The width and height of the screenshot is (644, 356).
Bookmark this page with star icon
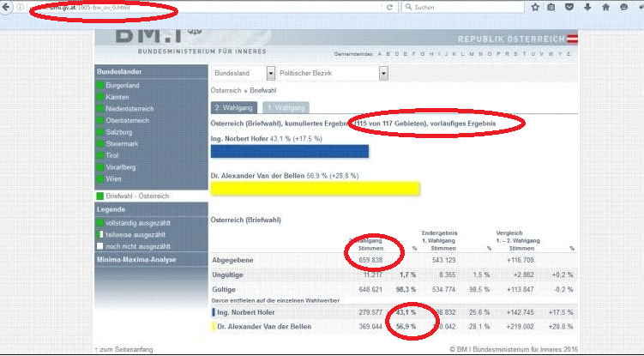coord(535,7)
